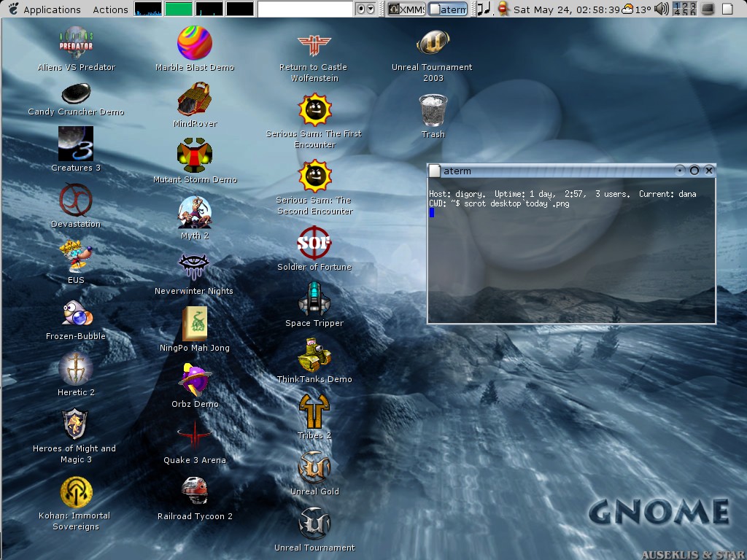The height and width of the screenshot is (560, 747).
Task: Click the aterm title bar text
Action: coord(457,171)
